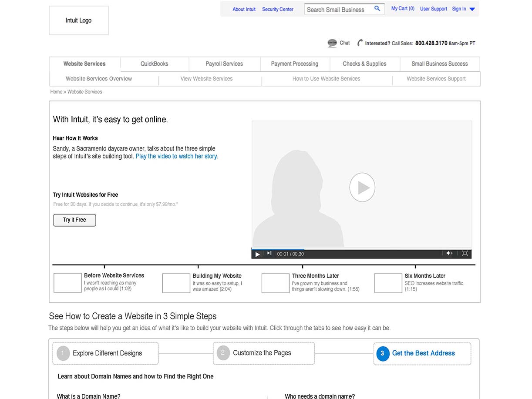
Task: Select step 3 Get the Best Address
Action: (422, 353)
